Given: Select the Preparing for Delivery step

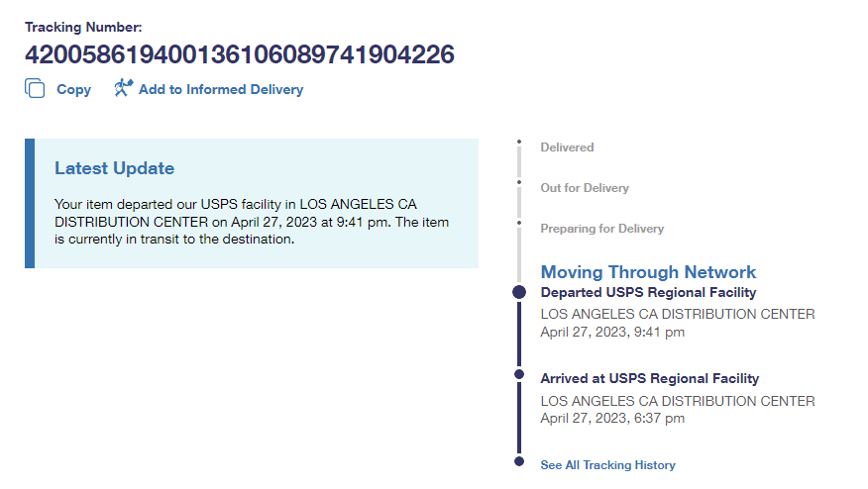Looking at the screenshot, I should pos(601,229).
